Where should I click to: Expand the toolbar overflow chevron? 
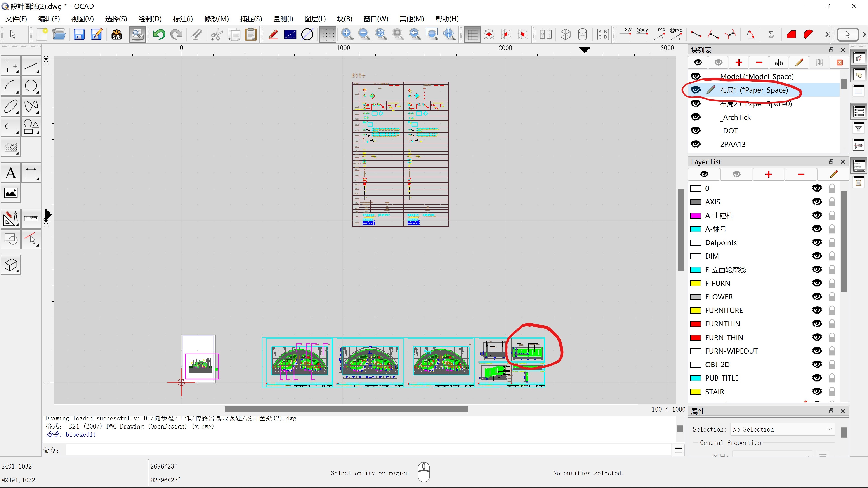(827, 34)
